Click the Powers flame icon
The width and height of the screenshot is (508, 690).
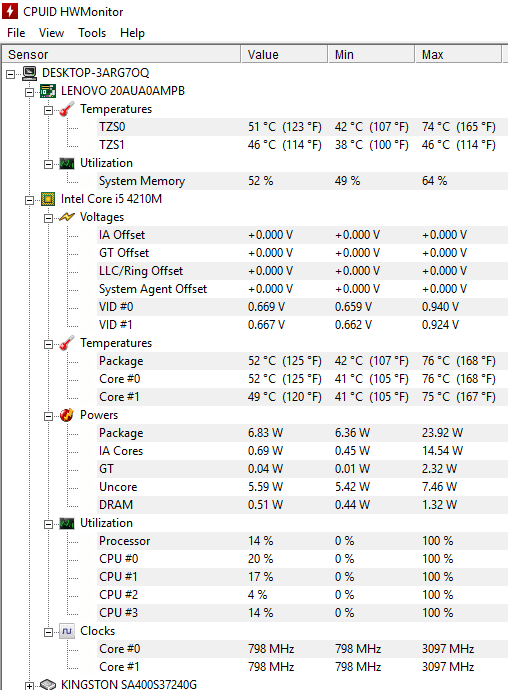tap(67, 415)
